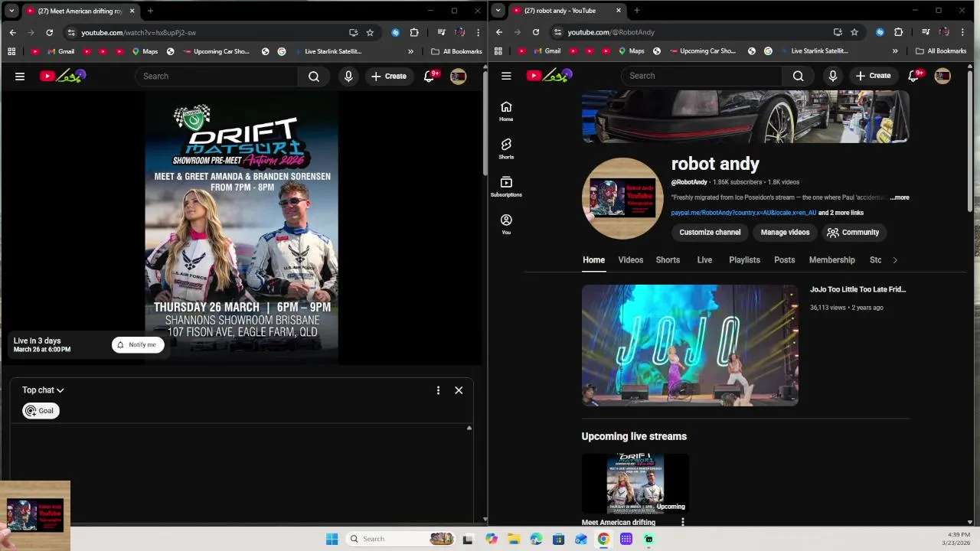
Task: Click Notify me for the upcoming stream
Action: point(138,344)
